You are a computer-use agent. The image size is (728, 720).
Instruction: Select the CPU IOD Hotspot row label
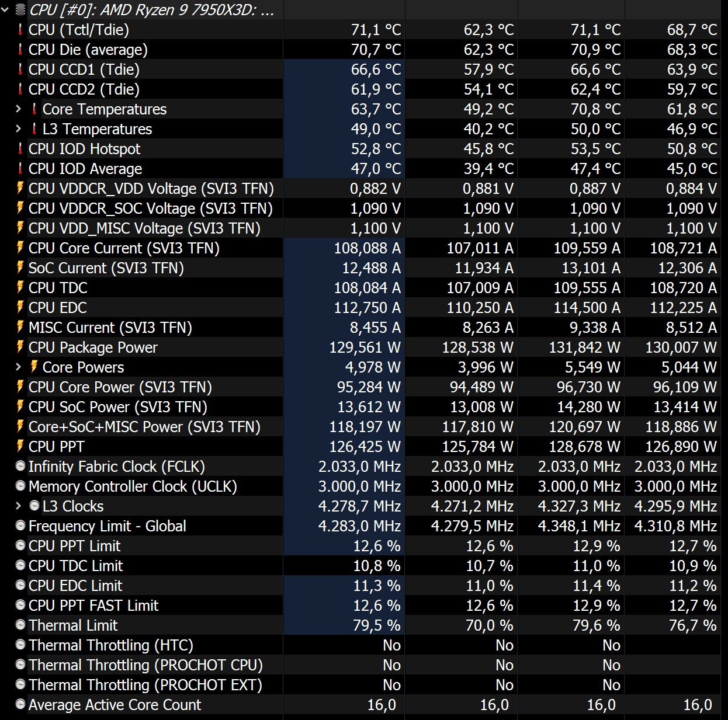tap(85, 149)
